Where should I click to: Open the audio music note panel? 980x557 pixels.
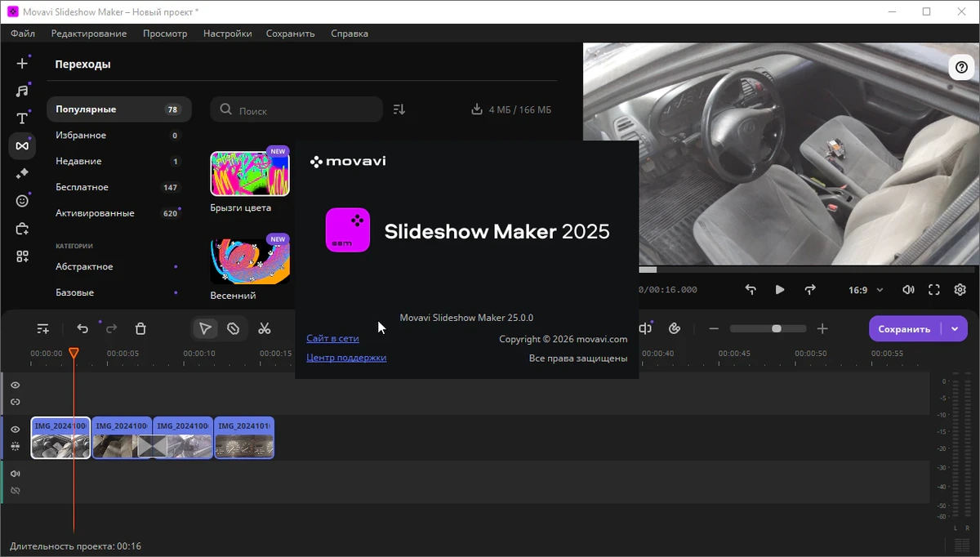(22, 91)
